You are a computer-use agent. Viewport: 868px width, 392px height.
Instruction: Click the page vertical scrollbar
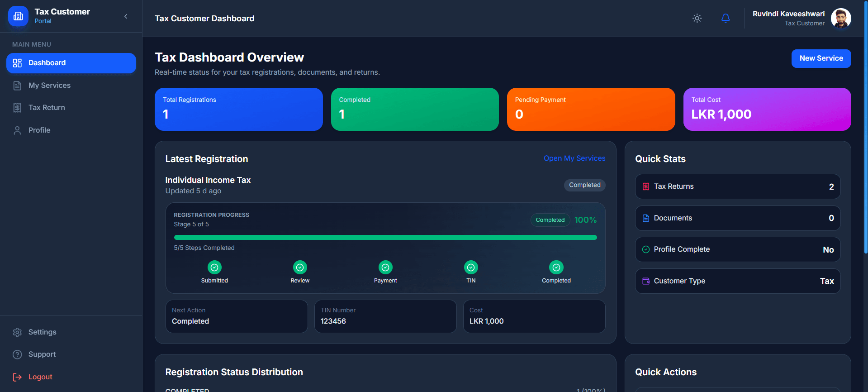(866, 127)
